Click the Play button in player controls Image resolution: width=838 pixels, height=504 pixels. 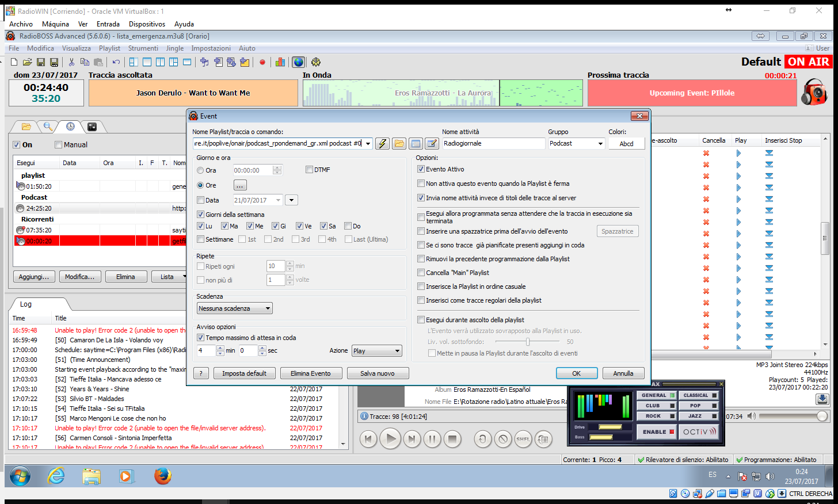pyautogui.click(x=390, y=439)
